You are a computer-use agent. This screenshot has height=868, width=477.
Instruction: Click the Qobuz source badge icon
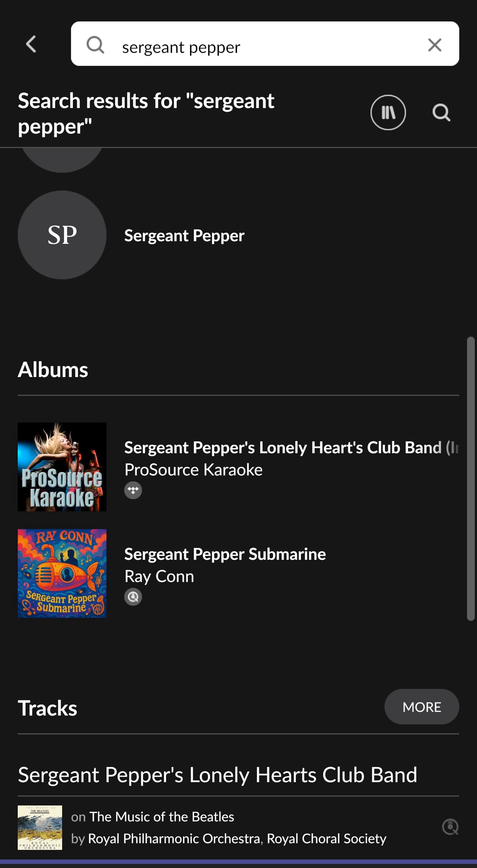pyautogui.click(x=133, y=597)
